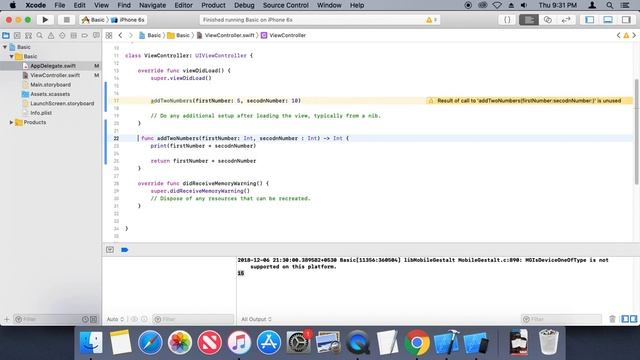Switch to Assistant editor
This screenshot has width=640, height=360.
(547, 20)
